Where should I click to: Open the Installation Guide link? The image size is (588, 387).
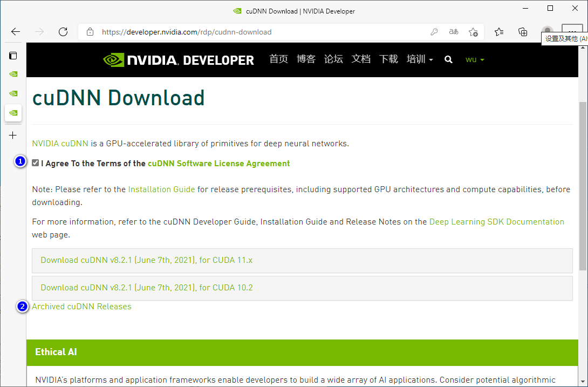161,189
